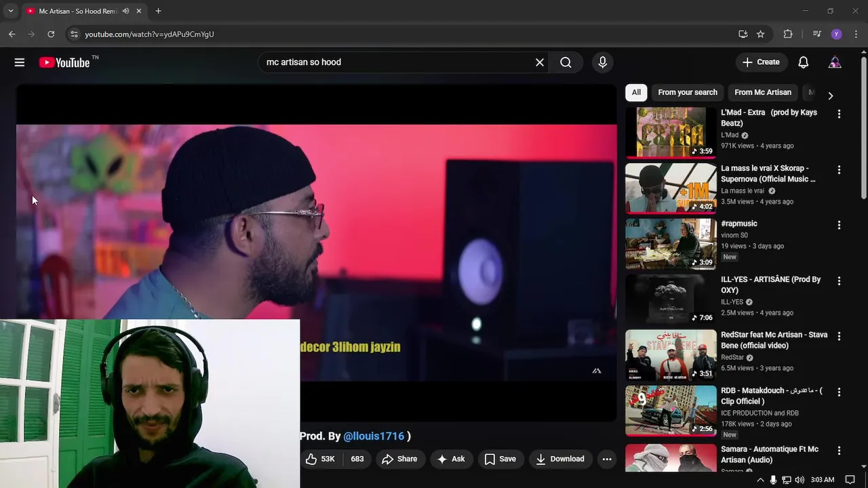View site information icon in address bar
The image size is (868, 488).
[74, 34]
